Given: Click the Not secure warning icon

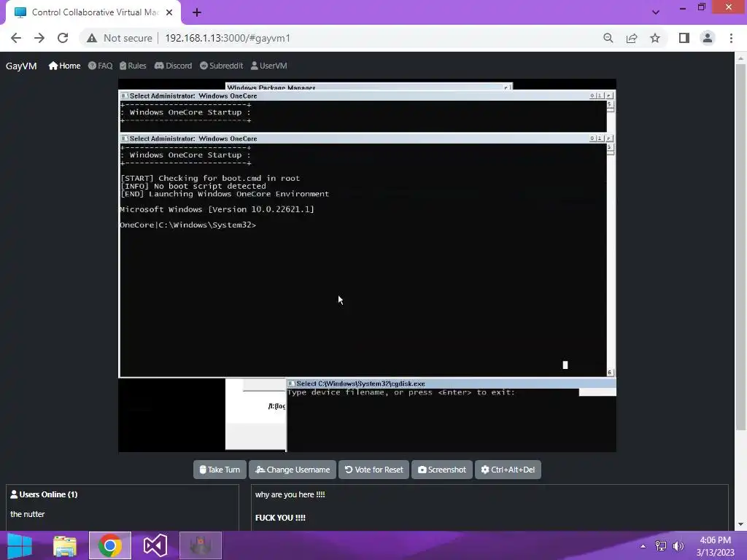Looking at the screenshot, I should pos(92,38).
